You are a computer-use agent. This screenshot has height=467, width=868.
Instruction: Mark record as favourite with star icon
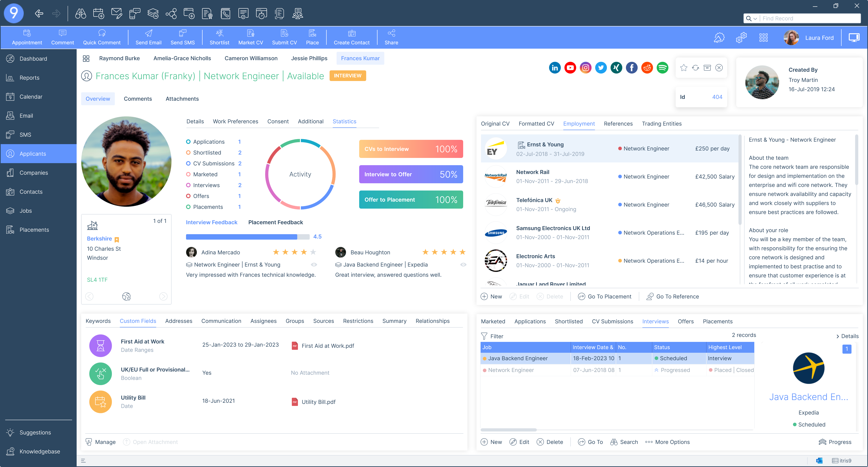click(684, 68)
